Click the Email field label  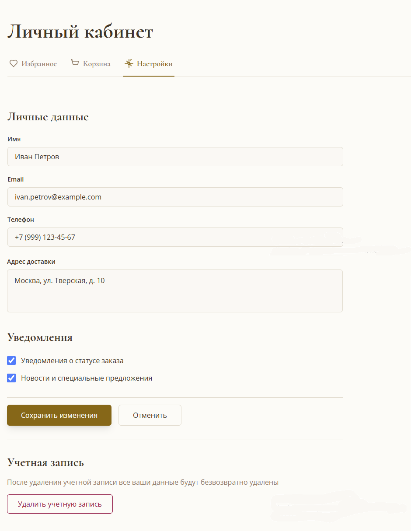tap(16, 179)
